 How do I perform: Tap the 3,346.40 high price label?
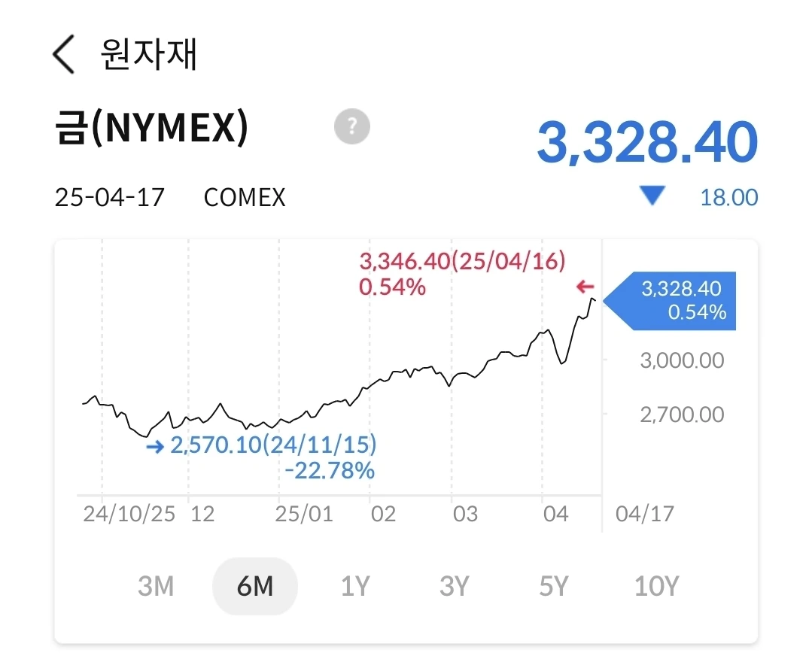461,262
